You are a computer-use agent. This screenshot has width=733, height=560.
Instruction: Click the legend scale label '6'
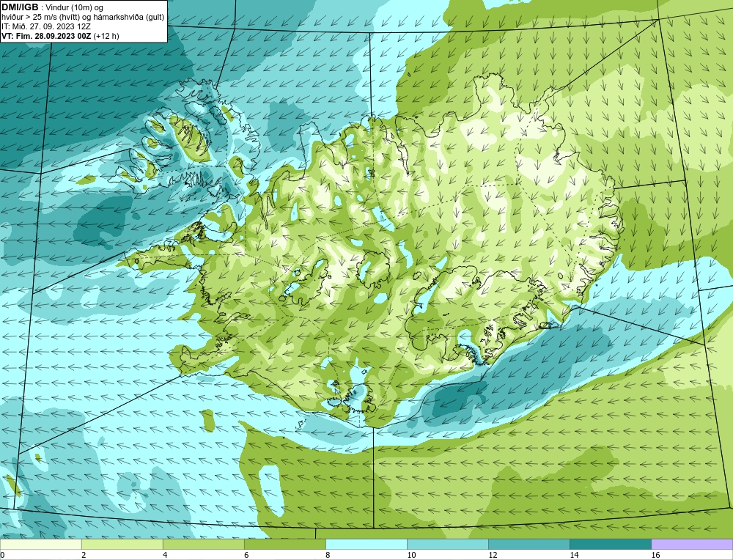tap(246, 555)
